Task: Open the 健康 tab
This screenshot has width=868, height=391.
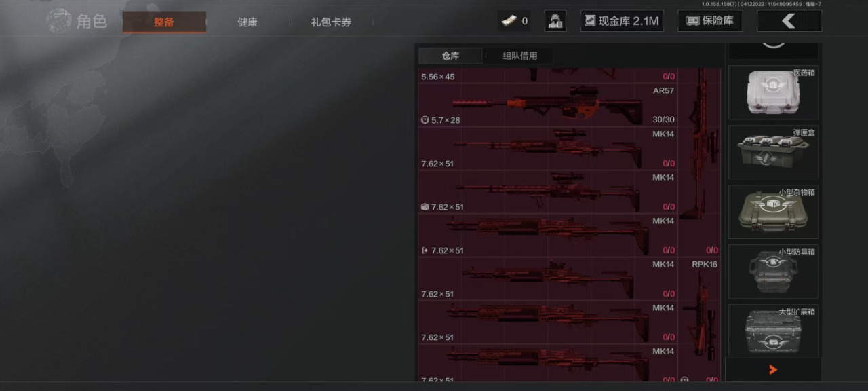Action: pyautogui.click(x=248, y=22)
